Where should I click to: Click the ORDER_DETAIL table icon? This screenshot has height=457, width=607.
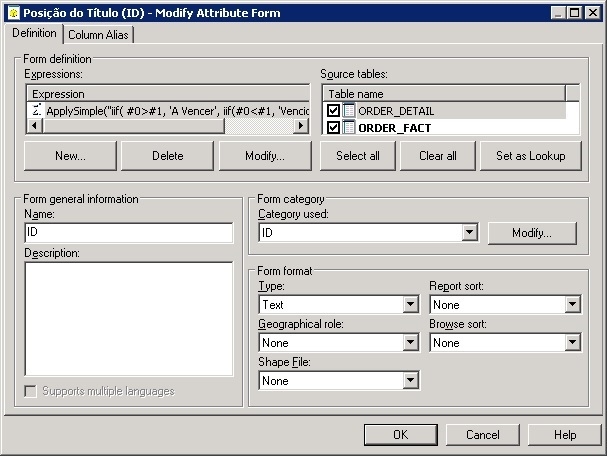tap(349, 111)
